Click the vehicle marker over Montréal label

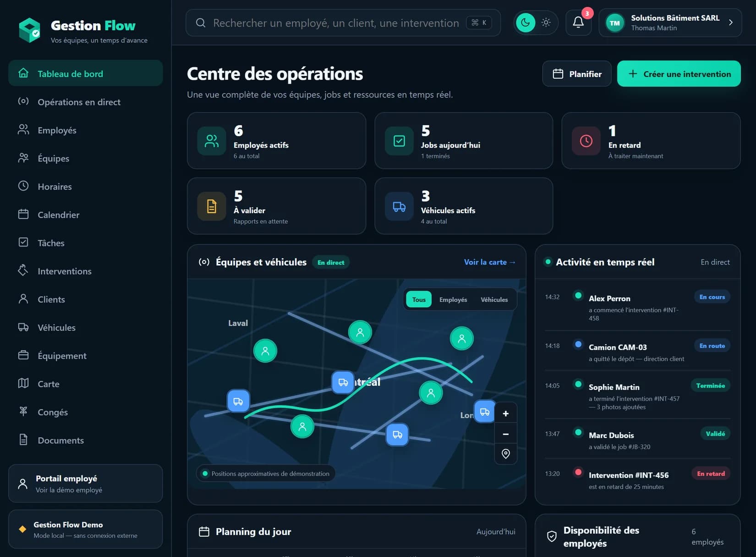pyautogui.click(x=343, y=382)
